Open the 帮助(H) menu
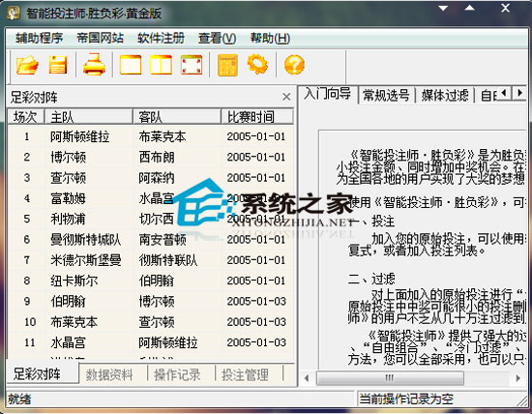 270,38
